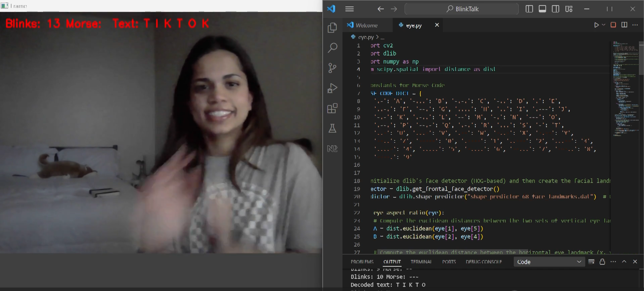
Task: Click the 'import numpy as np' line
Action: (395, 62)
